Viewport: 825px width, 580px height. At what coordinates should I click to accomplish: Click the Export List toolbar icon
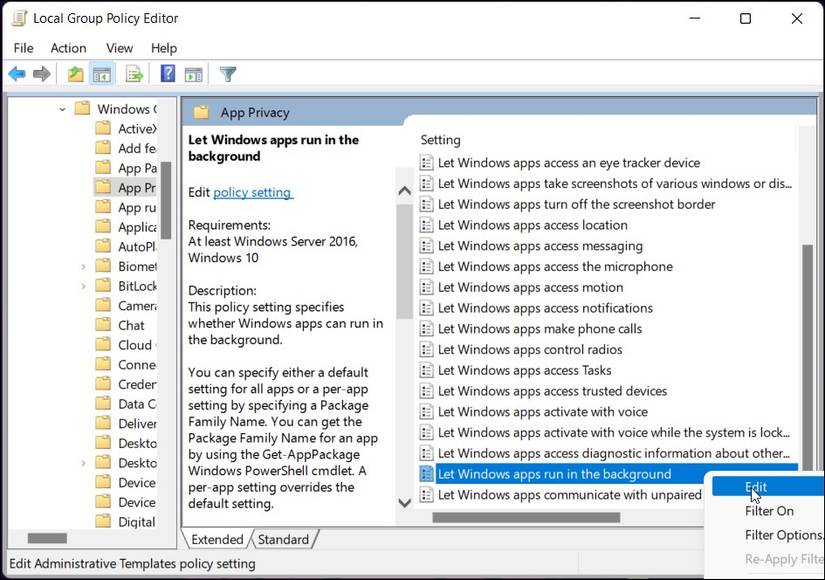[x=133, y=73]
